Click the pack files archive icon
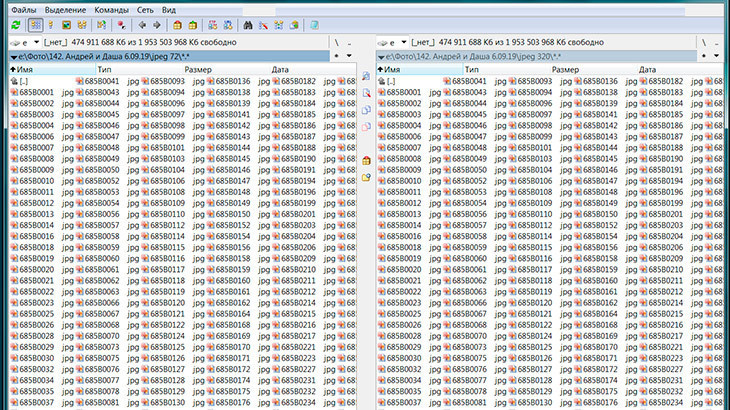The height and width of the screenshot is (410, 730). [178, 24]
